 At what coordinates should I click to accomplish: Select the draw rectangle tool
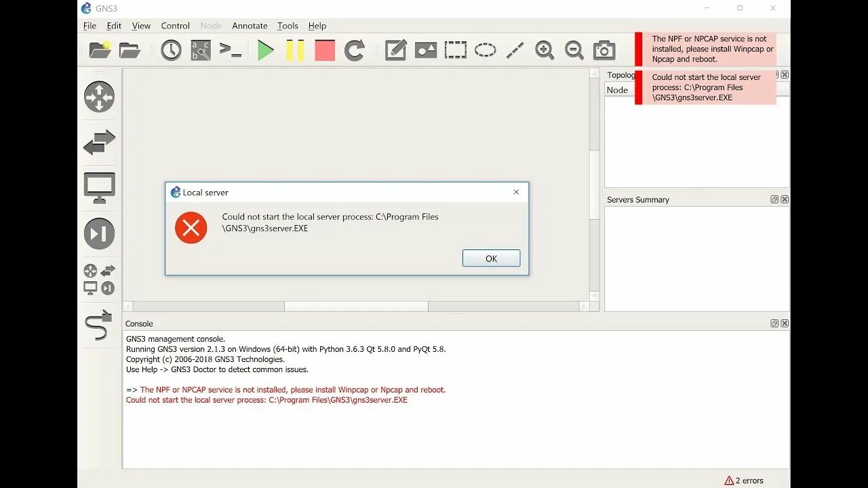click(x=456, y=50)
